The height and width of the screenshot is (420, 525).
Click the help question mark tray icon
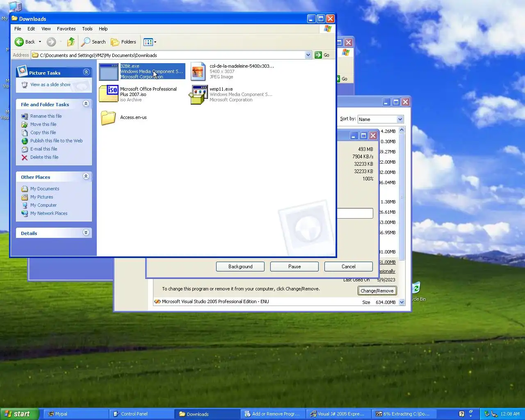tap(461, 414)
